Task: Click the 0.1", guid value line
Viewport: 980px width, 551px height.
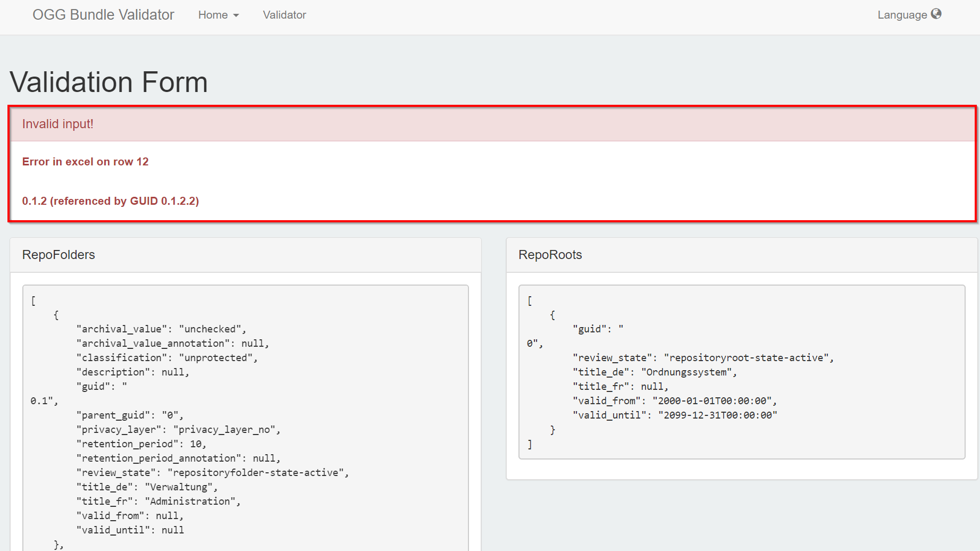Action: coord(44,401)
